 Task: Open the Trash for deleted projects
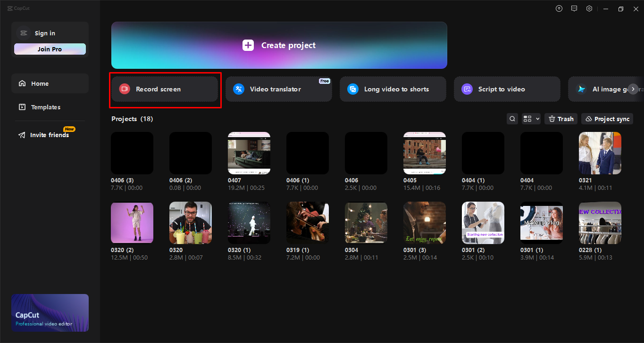point(560,118)
